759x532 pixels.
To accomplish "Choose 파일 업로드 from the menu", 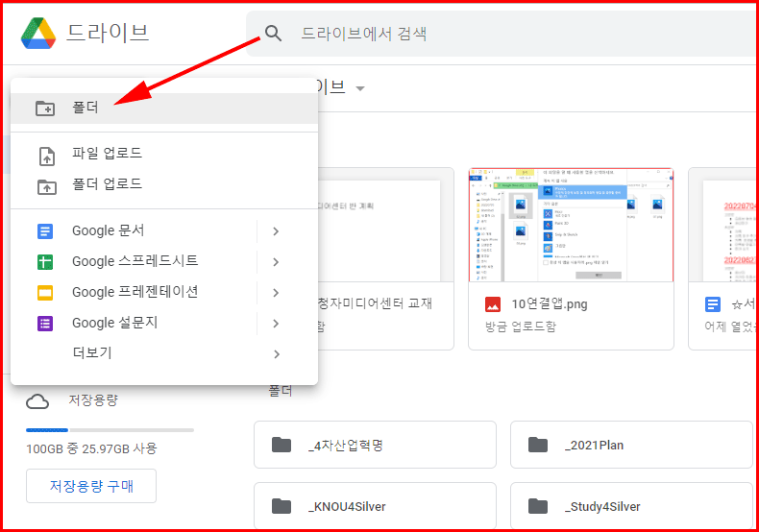I will click(164, 154).
